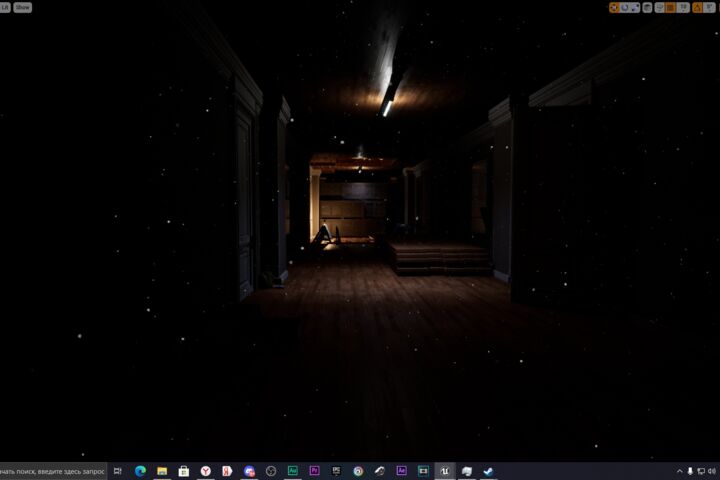
Task: Open the Yandex 'Я' taskbar icon
Action: (227, 471)
